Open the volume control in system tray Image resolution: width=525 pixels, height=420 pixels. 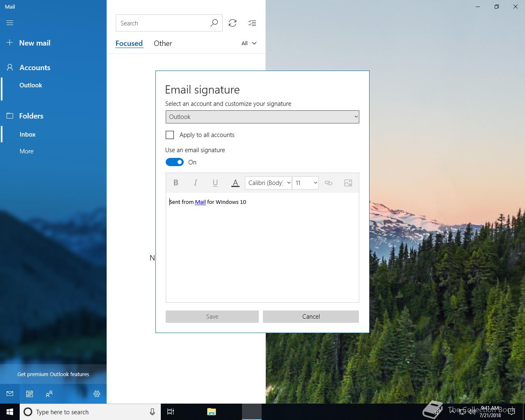coord(472,412)
